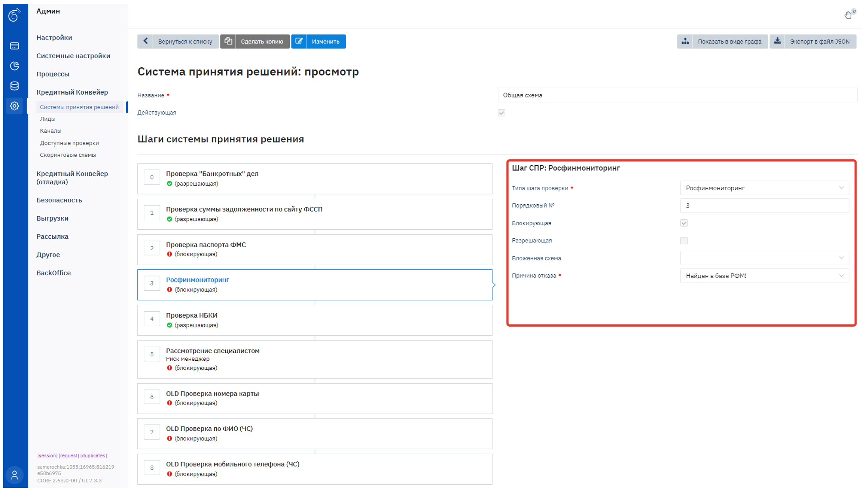Open Доступные проверки submenu item
868x491 pixels.
(69, 143)
